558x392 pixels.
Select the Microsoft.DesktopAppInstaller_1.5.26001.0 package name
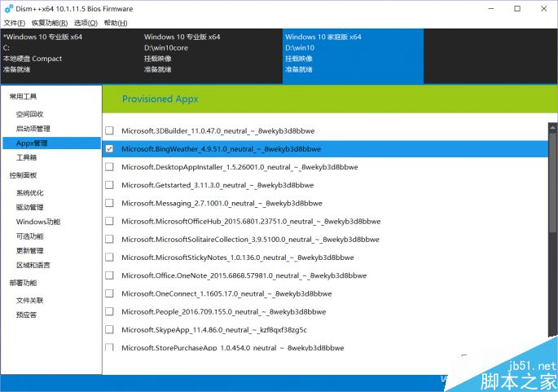pyautogui.click(x=239, y=167)
